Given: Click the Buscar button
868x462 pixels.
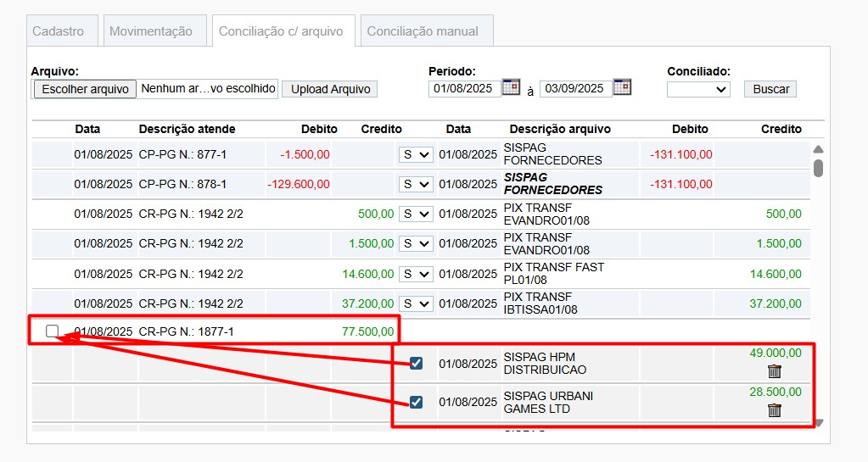Looking at the screenshot, I should (770, 89).
